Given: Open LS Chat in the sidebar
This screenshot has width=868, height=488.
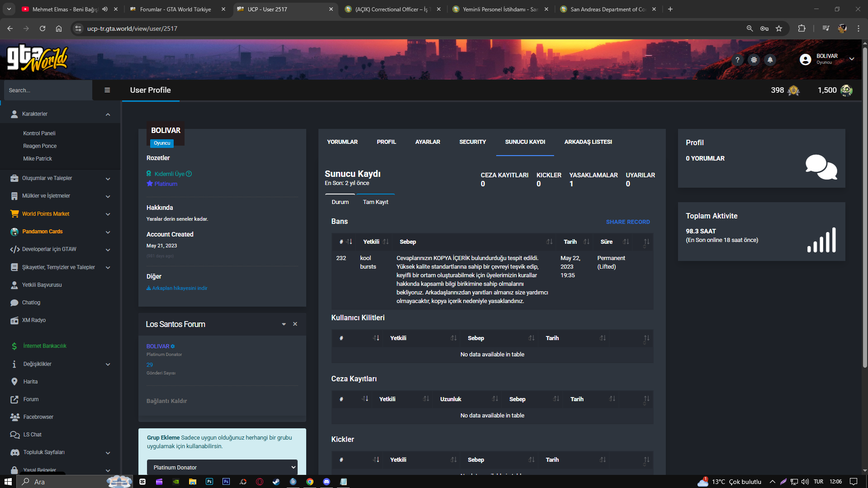Looking at the screenshot, I should 32,435.
